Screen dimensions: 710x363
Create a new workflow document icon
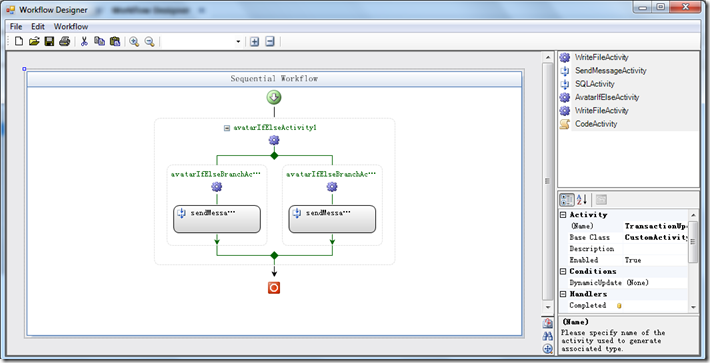pyautogui.click(x=19, y=42)
